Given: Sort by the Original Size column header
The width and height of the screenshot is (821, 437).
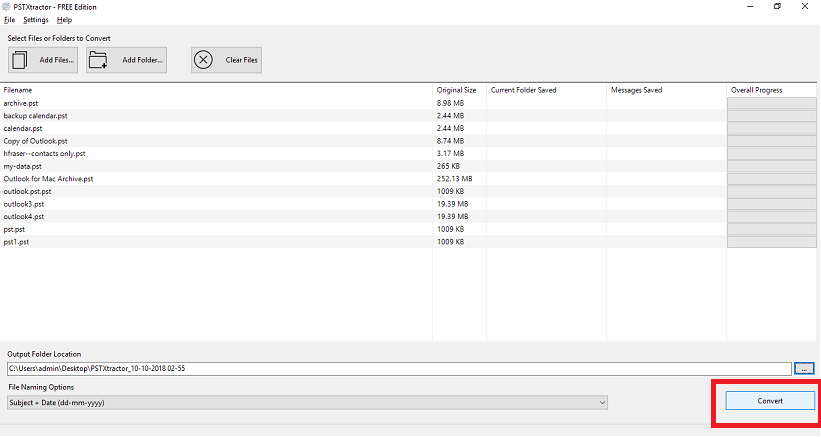Looking at the screenshot, I should coord(457,90).
